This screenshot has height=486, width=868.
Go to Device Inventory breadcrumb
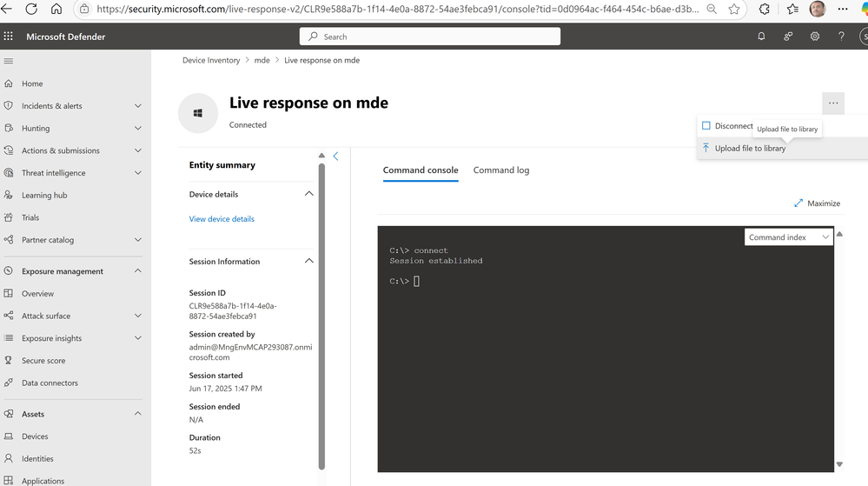coord(211,60)
